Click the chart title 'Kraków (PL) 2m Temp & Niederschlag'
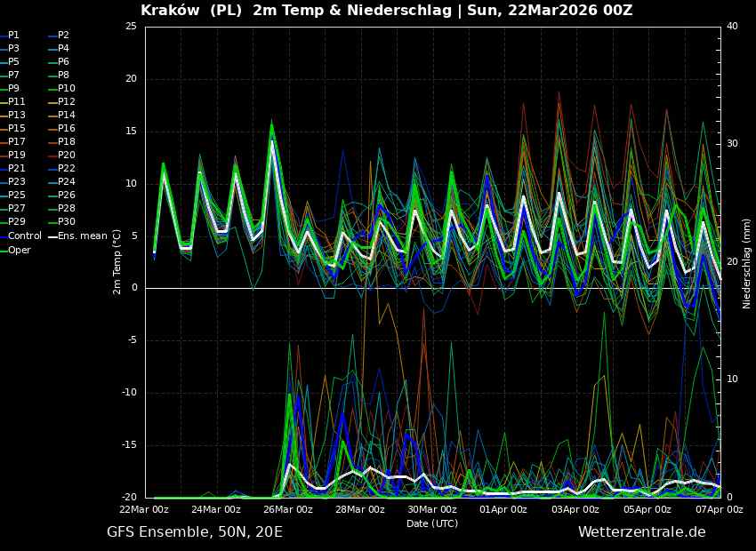The height and width of the screenshot is (551, 756). pos(296,10)
